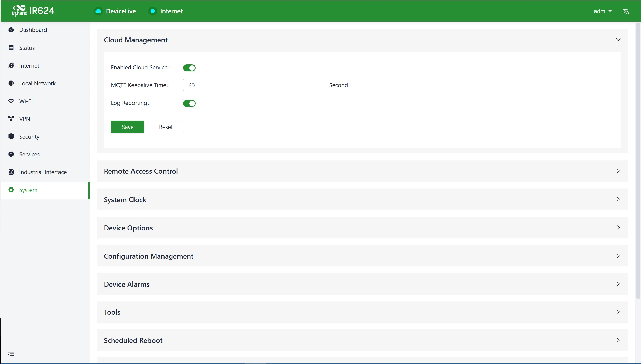Click the Status list icon
Image resolution: width=641 pixels, height=364 pixels.
tap(11, 48)
